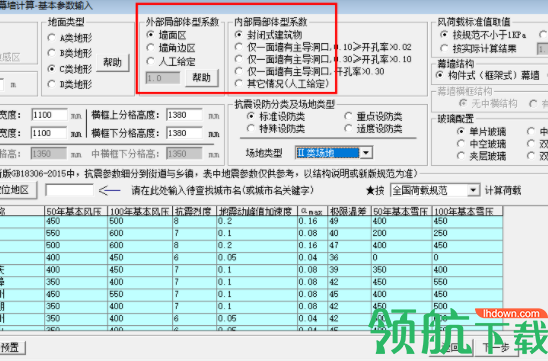The width and height of the screenshot is (548, 361).
Task: Click 帮助 button beside ground types
Action: coord(113,63)
